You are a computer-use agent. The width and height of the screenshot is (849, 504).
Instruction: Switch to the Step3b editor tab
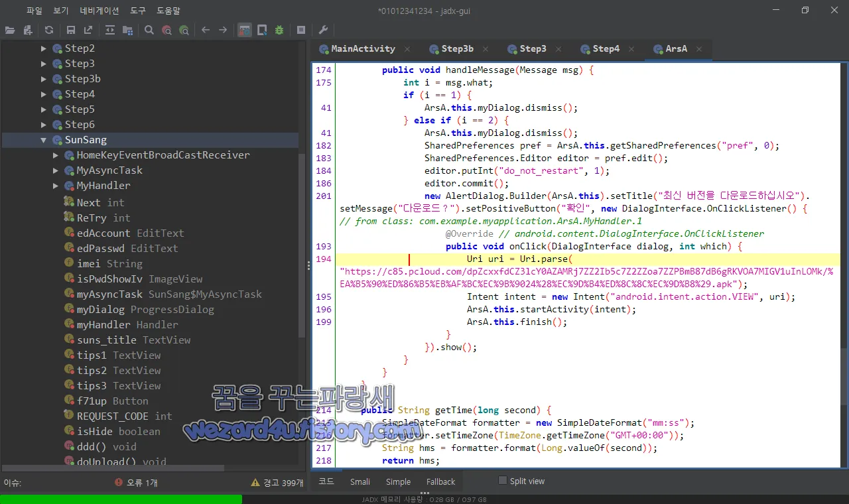tap(458, 49)
